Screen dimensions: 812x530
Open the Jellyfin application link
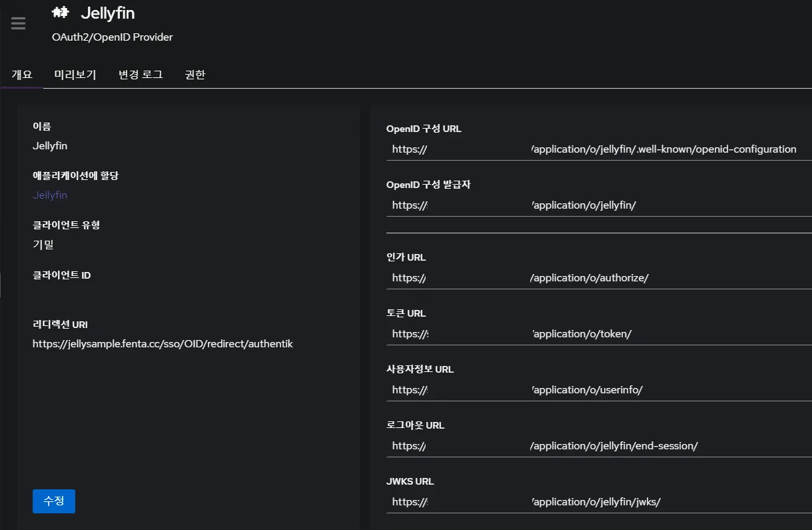[50, 195]
